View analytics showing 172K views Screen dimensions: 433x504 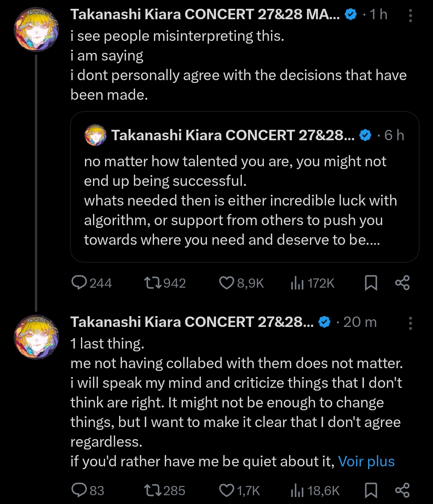(x=297, y=283)
